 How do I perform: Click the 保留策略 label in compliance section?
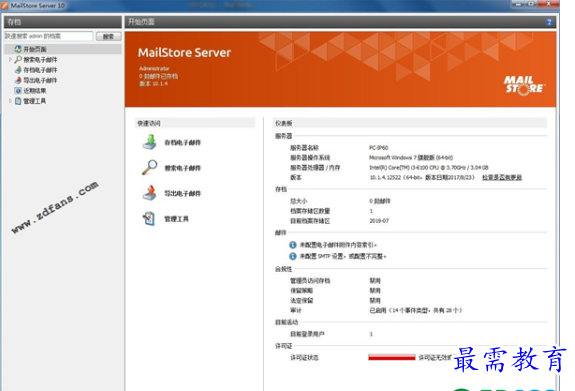coord(301,290)
